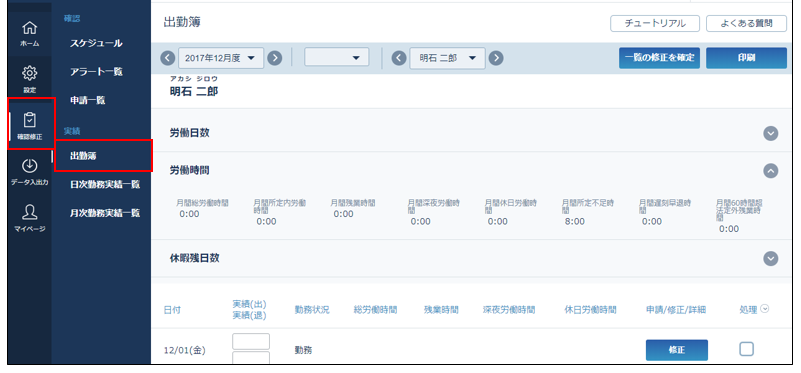Viewport: 801px width, 373px height.
Task: Open the マイページ person icon
Action: pos(30,213)
